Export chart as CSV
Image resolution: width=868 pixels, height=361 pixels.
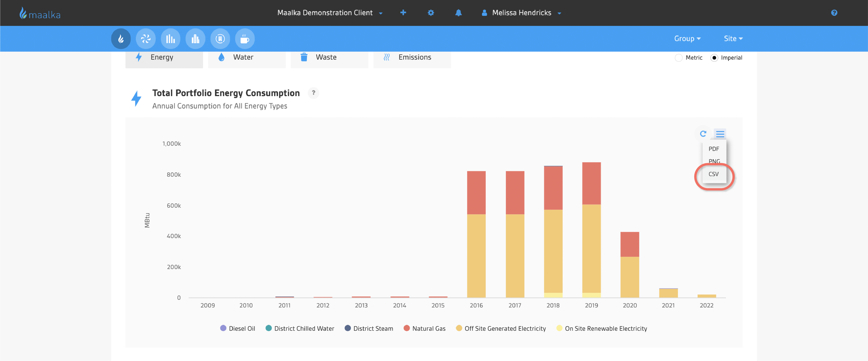(x=714, y=174)
